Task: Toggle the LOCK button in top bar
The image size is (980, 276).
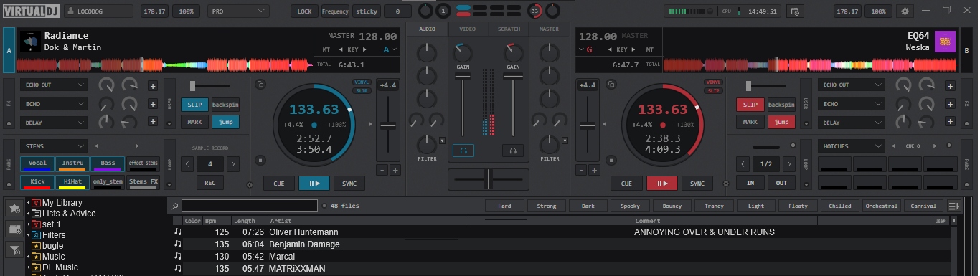Action: pyautogui.click(x=304, y=11)
